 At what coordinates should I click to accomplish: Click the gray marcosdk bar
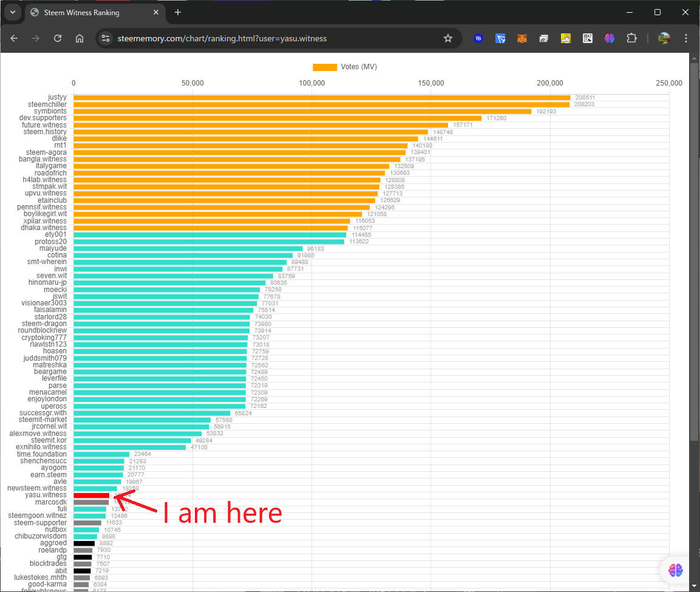pyautogui.click(x=91, y=502)
